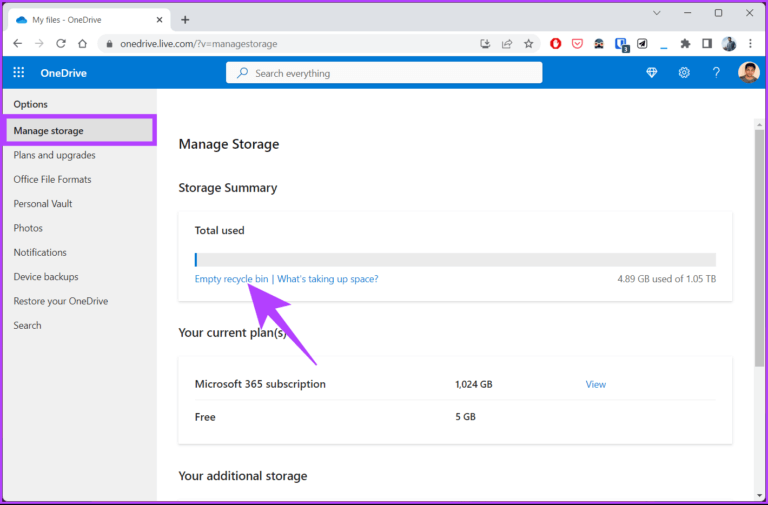Click the Total used storage bar
Viewport: 768px width, 505px height.
coord(455,260)
